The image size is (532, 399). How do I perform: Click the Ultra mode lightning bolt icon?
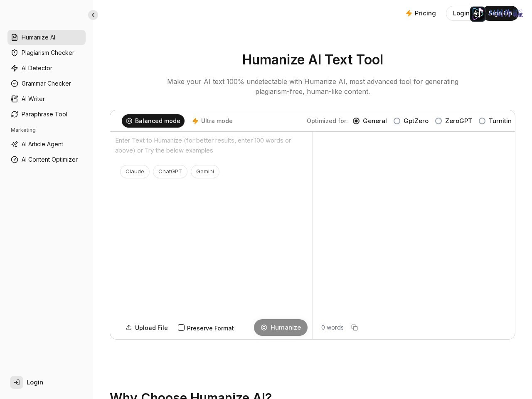(x=195, y=121)
